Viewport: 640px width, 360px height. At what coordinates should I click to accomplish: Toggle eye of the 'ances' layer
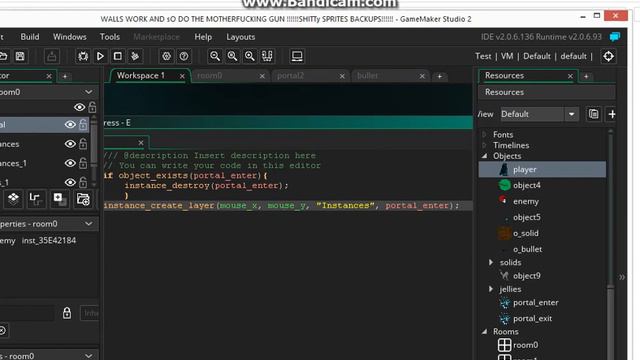(x=70, y=144)
